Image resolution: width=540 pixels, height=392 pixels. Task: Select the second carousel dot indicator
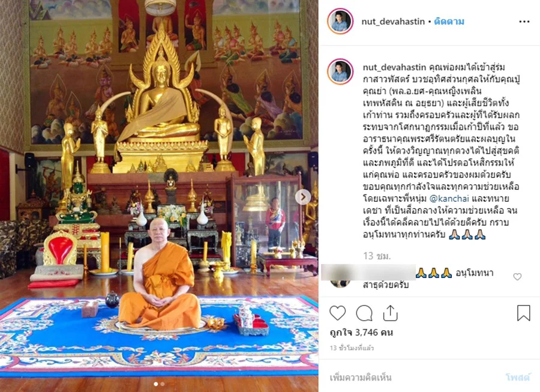[163, 384]
